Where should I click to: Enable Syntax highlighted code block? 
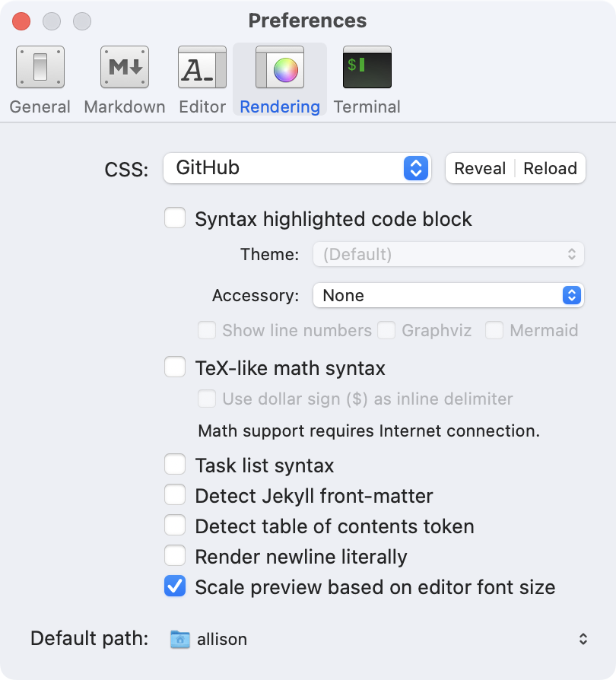(176, 219)
